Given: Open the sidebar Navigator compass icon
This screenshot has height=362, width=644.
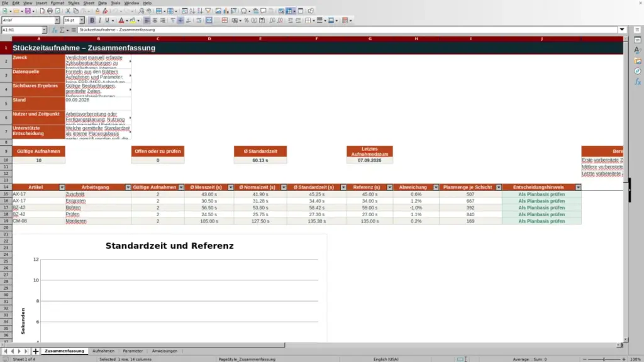Looking at the screenshot, I should click(x=638, y=72).
